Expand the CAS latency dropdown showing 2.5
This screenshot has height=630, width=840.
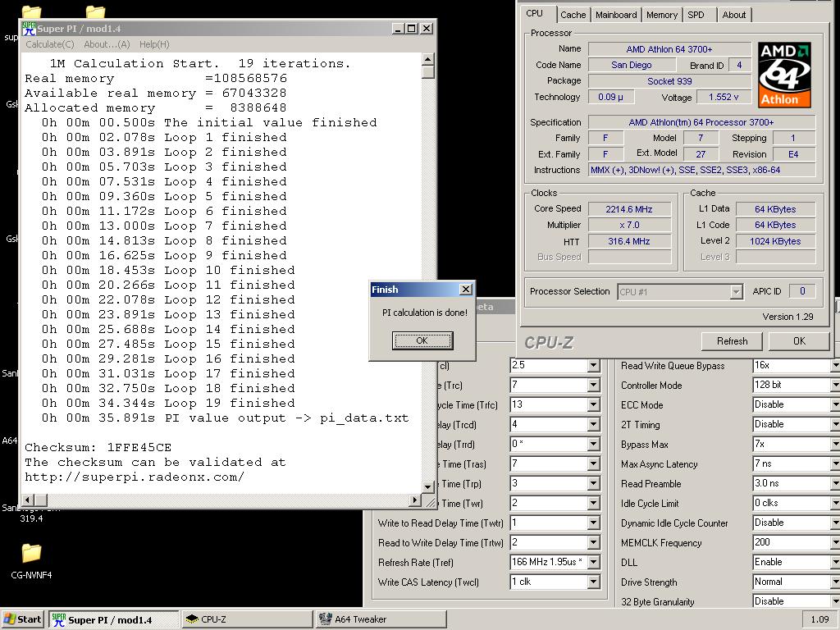point(593,365)
